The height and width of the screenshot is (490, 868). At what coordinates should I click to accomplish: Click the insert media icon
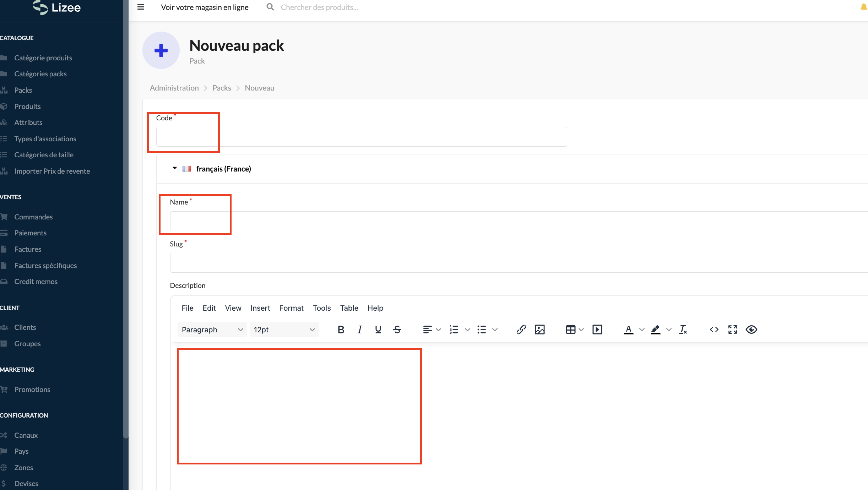pyautogui.click(x=597, y=330)
